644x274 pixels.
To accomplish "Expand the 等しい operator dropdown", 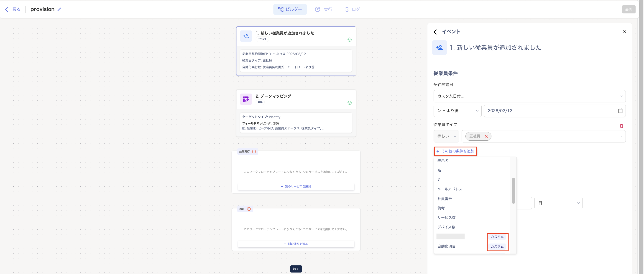I will tap(446, 136).
